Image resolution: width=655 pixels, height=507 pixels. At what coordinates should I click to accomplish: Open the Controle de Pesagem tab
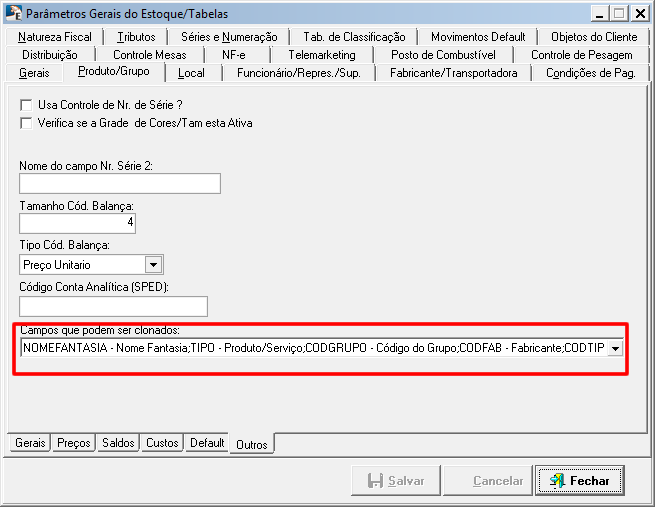point(581,55)
